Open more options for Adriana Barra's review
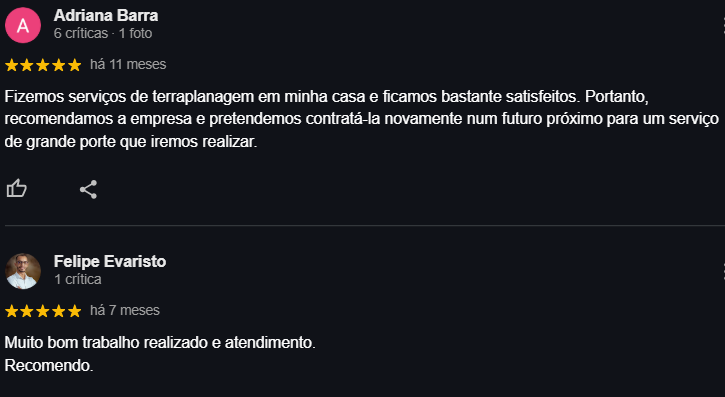The height and width of the screenshot is (397, 725). pos(723,25)
